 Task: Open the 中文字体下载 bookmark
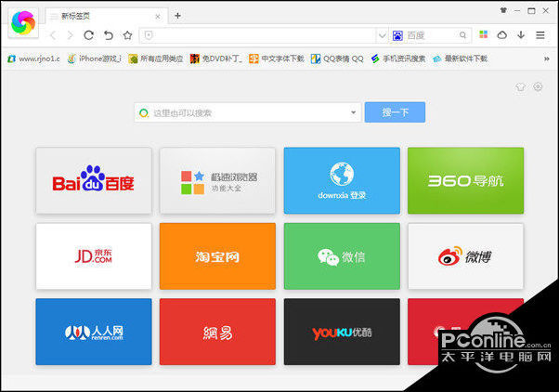tap(277, 59)
